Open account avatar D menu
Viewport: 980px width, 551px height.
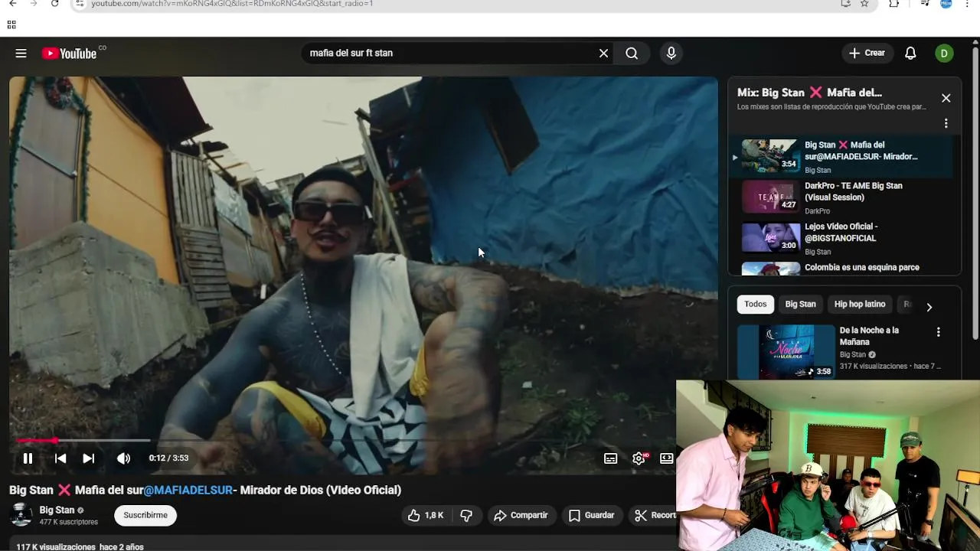point(944,54)
